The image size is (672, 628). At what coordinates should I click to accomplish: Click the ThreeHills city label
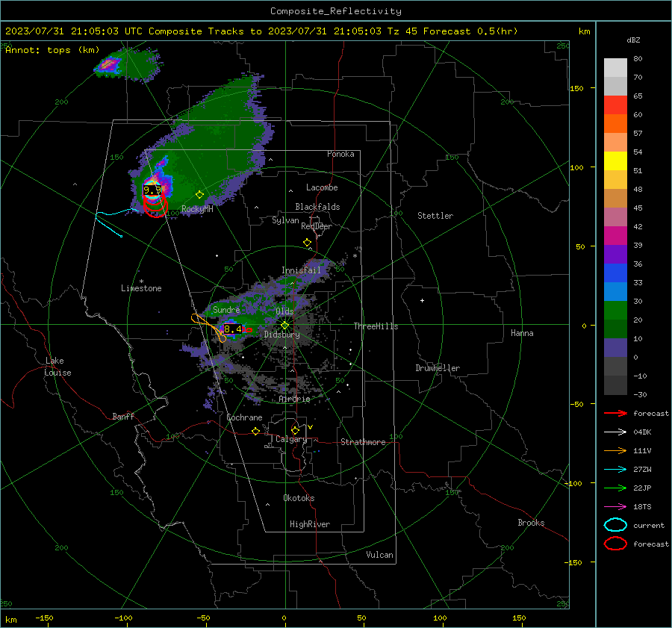[x=376, y=326]
